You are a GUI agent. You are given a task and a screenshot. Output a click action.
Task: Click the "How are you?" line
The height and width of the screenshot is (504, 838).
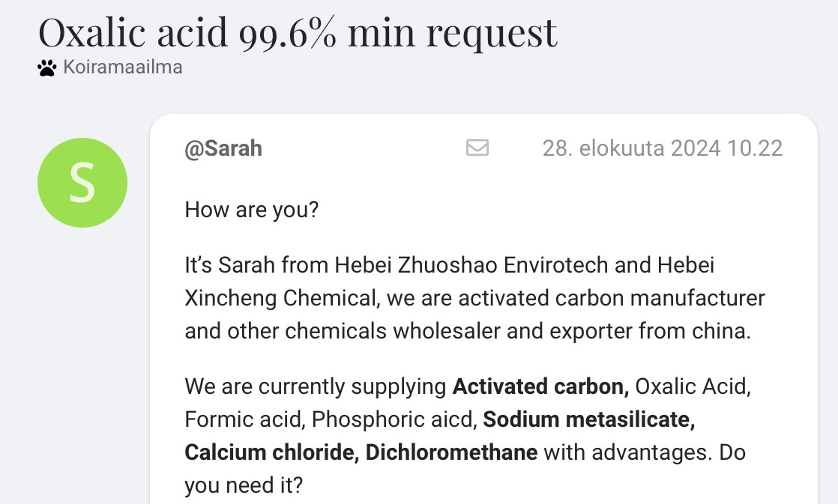(252, 209)
